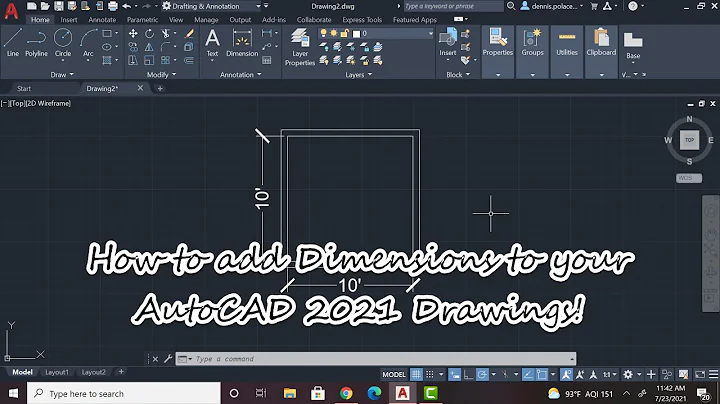Open the Parametric ribbon tab
This screenshot has width=720, height=404.
pyautogui.click(x=142, y=20)
